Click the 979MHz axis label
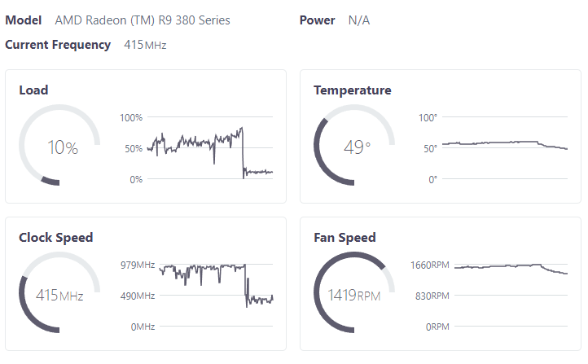Screen dimensions: 588x364 [x=137, y=265]
